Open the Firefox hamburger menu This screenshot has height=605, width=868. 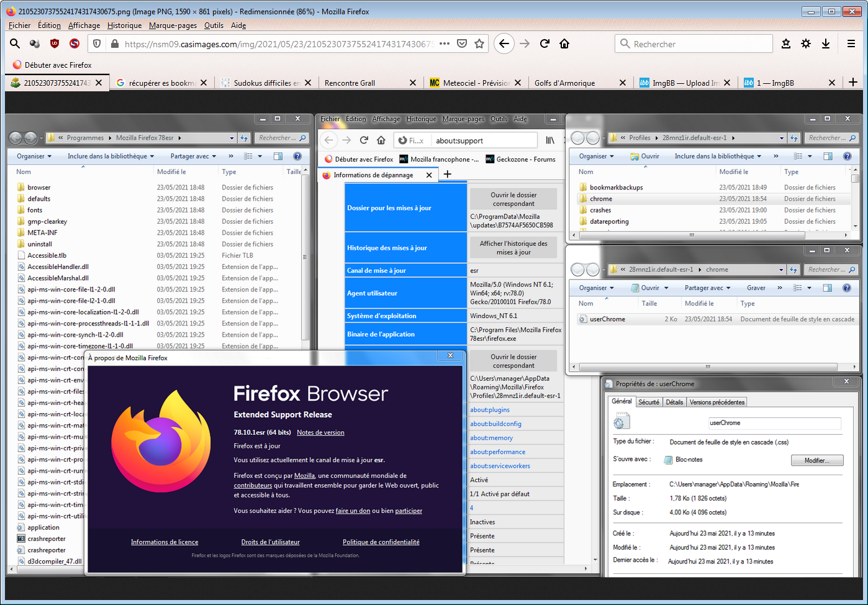click(851, 43)
